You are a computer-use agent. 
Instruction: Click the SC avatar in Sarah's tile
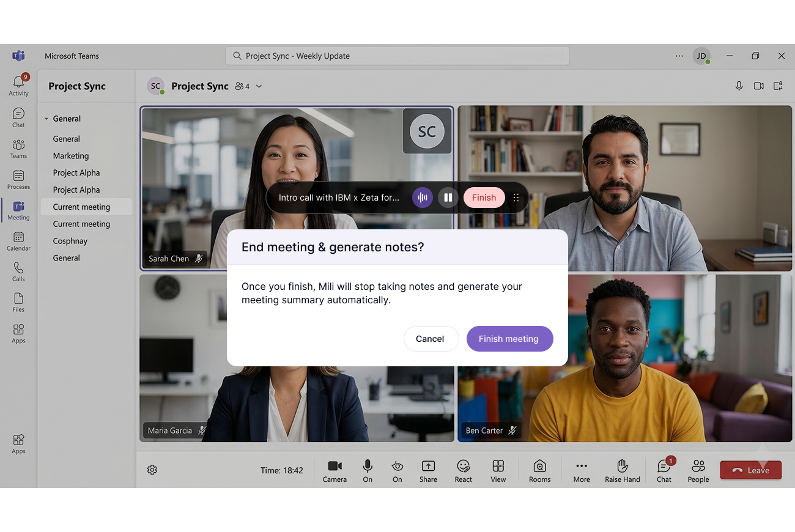pos(427,131)
